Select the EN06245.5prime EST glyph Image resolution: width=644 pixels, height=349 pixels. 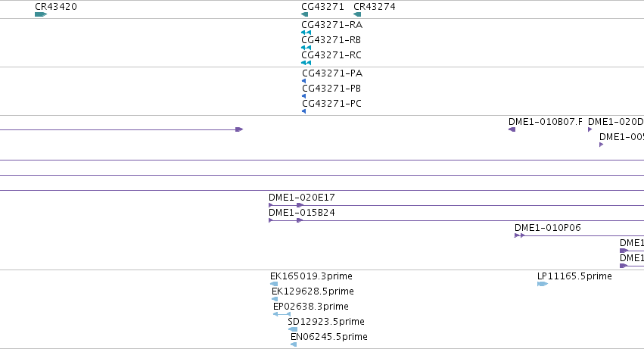click(294, 344)
